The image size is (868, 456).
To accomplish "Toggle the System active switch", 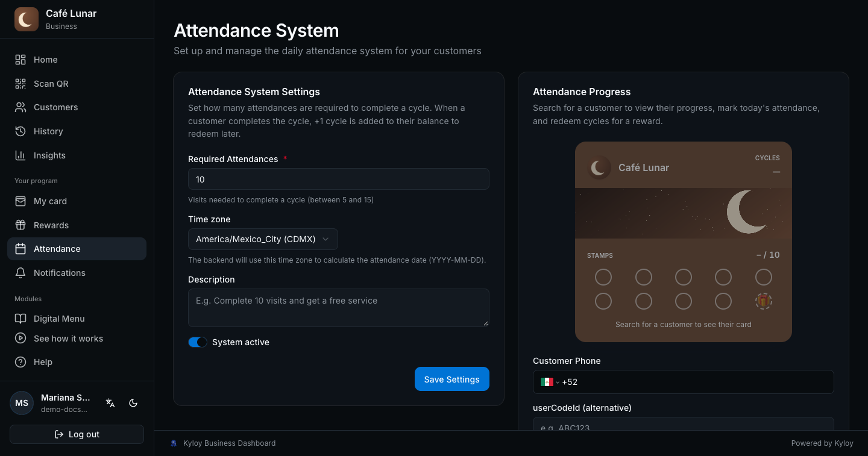I will point(198,342).
